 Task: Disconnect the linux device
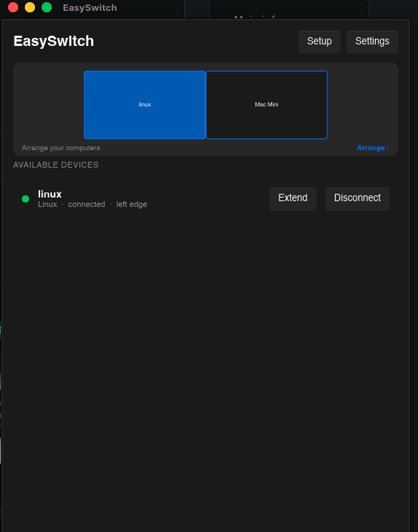(357, 198)
